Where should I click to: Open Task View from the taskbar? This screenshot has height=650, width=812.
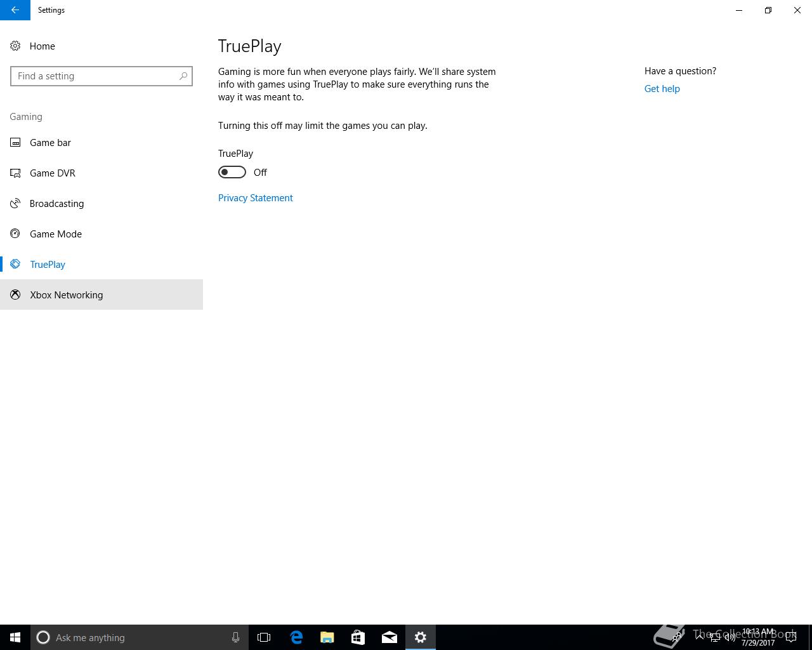(264, 637)
